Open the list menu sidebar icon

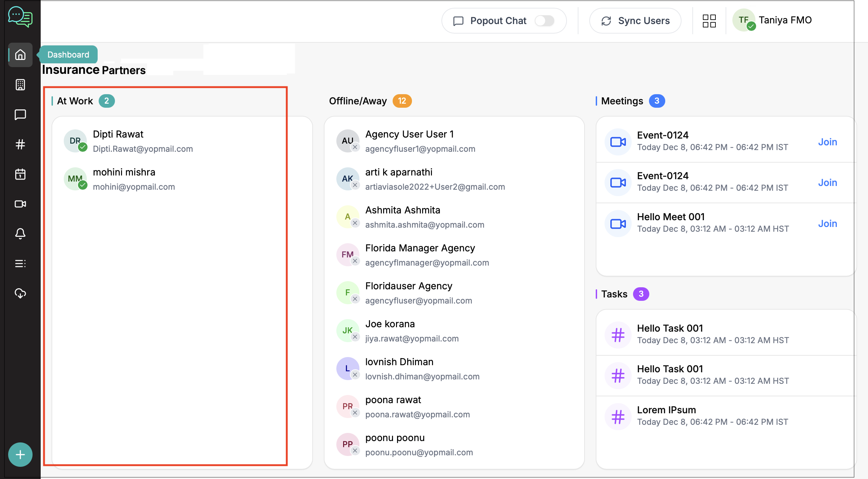click(20, 264)
